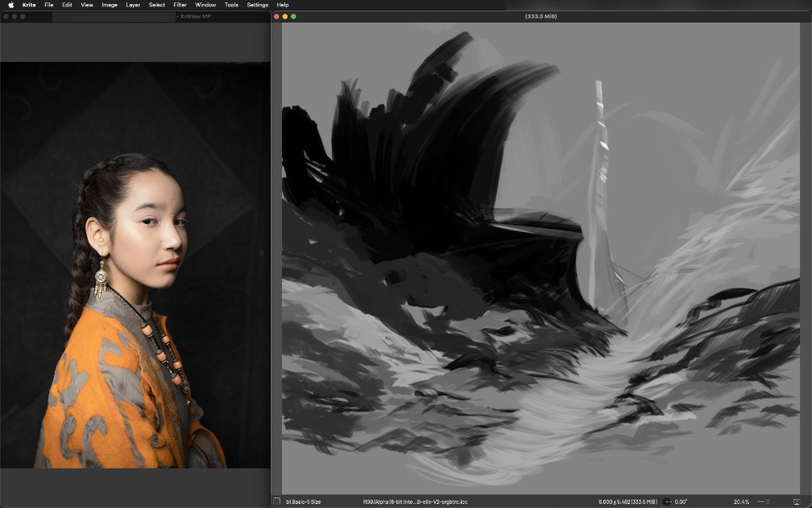Open the Edit menu
The width and height of the screenshot is (812, 508).
[x=67, y=5]
